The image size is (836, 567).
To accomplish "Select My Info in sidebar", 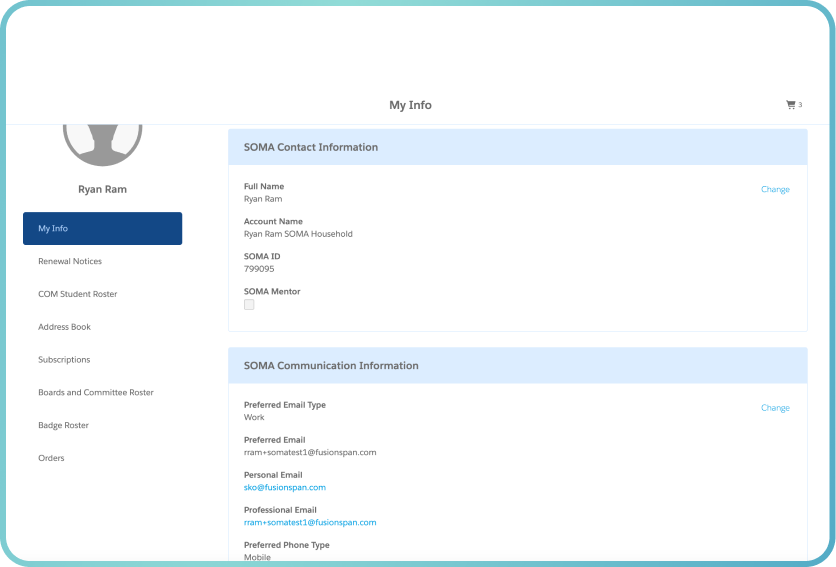I will (x=102, y=228).
